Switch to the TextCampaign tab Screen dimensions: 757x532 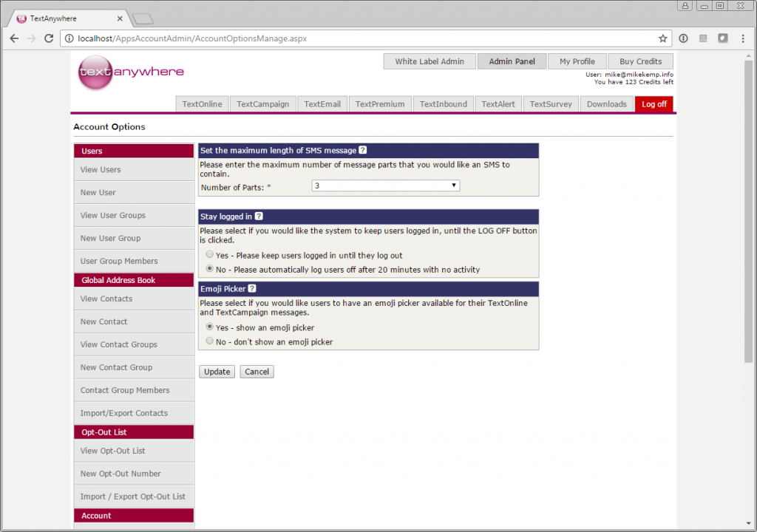coord(262,104)
